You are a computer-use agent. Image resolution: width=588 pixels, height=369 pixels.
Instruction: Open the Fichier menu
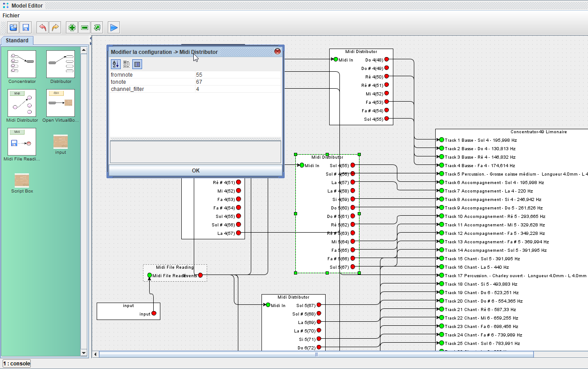[11, 16]
